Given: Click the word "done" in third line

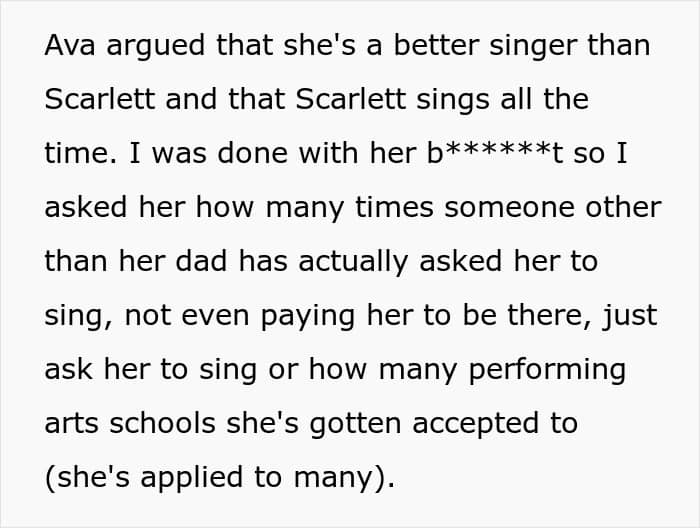Looking at the screenshot, I should (252, 153).
